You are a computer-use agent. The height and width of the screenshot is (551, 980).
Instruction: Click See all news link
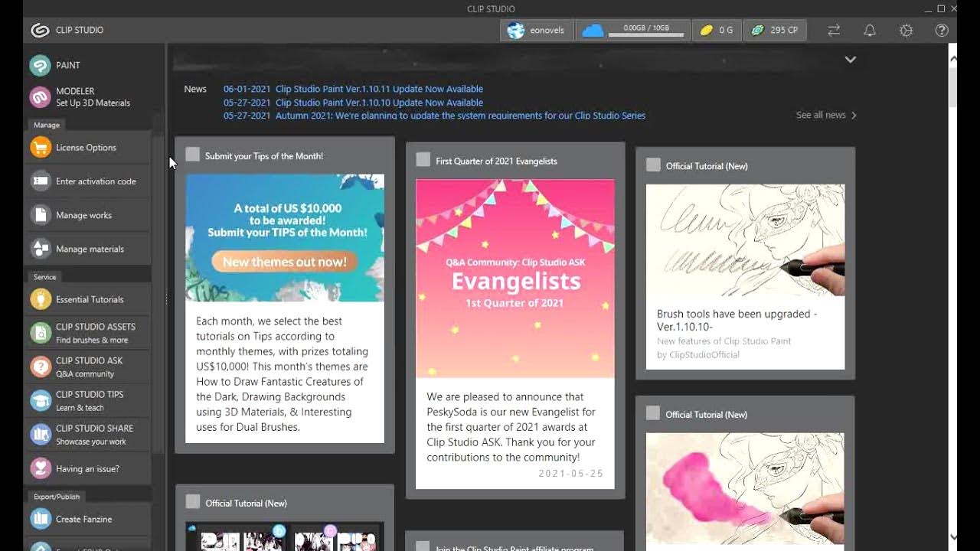point(821,115)
